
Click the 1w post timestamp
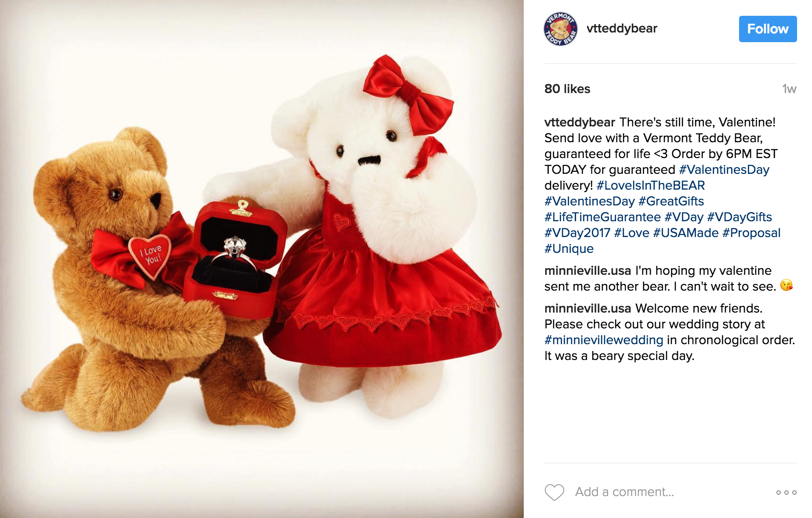tap(789, 89)
